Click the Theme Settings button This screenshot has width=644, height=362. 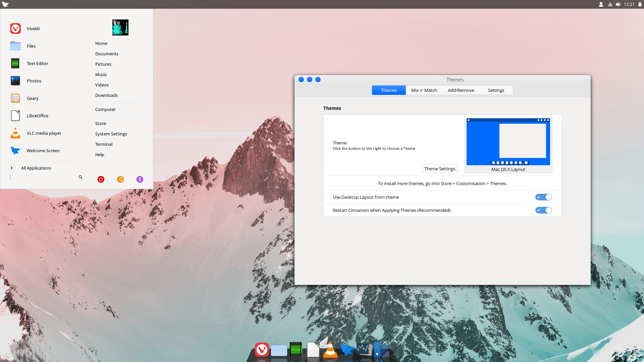pos(439,169)
